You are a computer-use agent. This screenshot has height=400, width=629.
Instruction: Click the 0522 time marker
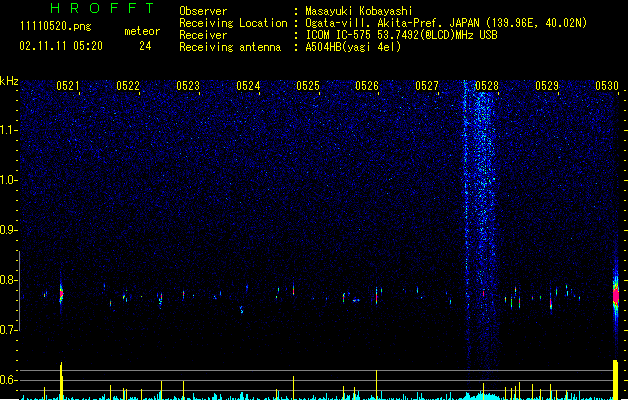click(128, 86)
